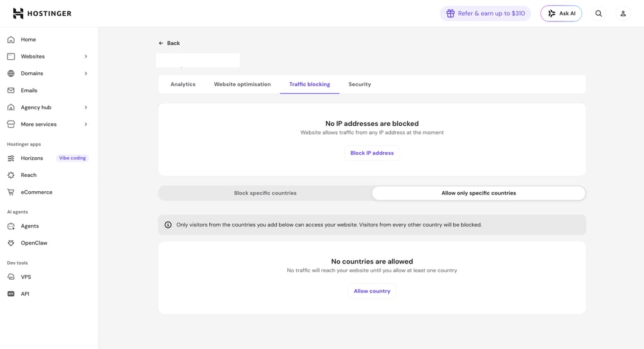The height and width of the screenshot is (349, 644).
Task: Click the Hostinger logo
Action: click(x=42, y=14)
